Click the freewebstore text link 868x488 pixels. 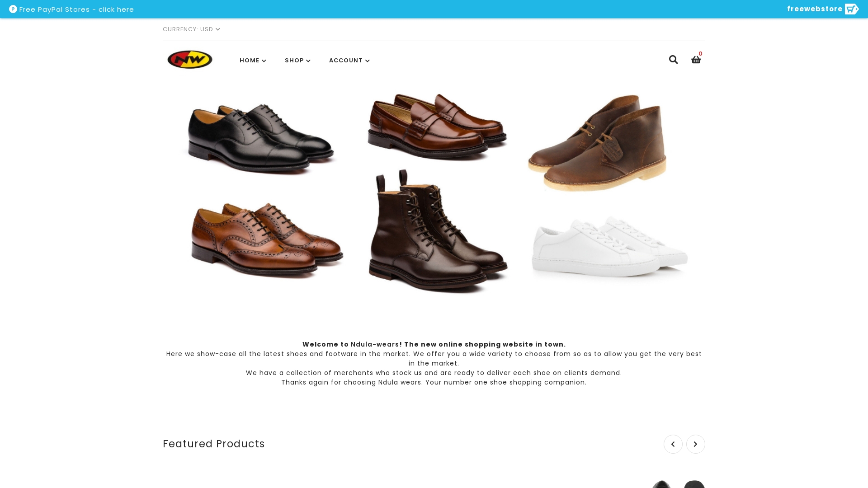[815, 9]
